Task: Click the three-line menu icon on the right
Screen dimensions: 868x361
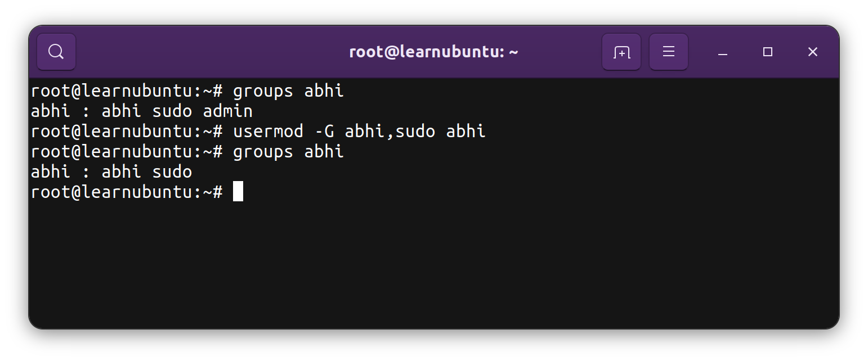Action: (x=668, y=51)
